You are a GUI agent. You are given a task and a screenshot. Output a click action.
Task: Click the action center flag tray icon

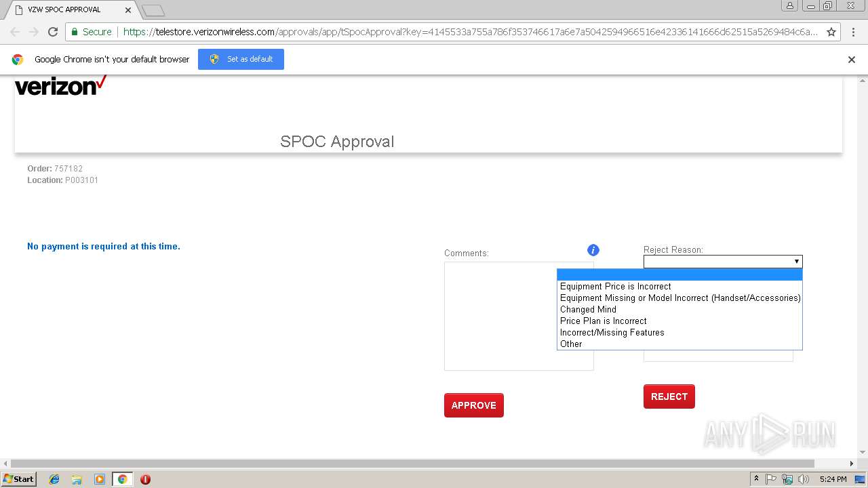(x=771, y=479)
